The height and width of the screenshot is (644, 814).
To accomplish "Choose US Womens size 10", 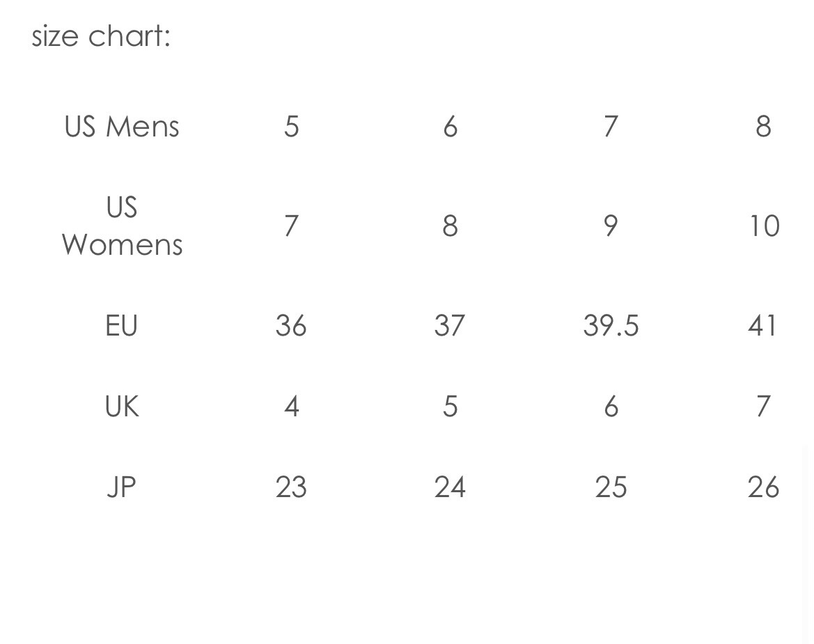I will pyautogui.click(x=764, y=226).
